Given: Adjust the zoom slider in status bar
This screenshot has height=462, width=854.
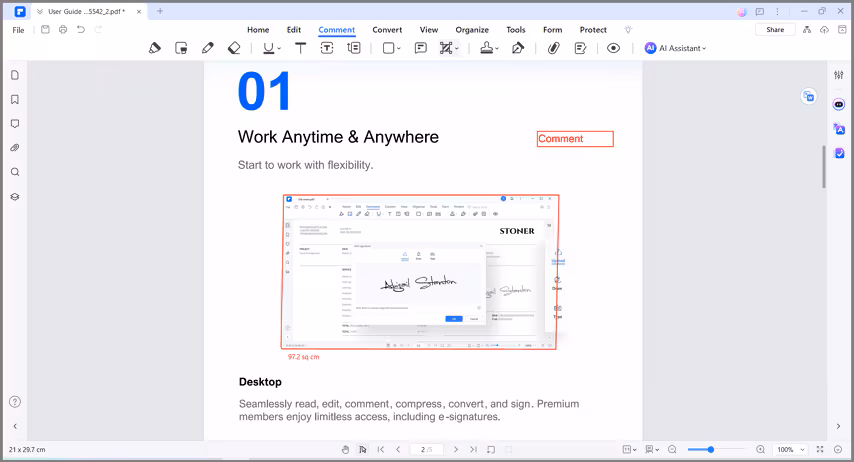Looking at the screenshot, I should [711, 450].
